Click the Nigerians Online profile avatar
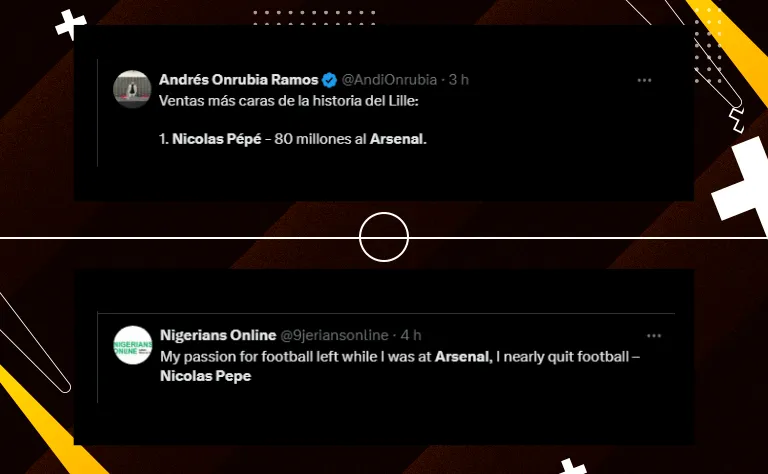The width and height of the screenshot is (768, 474). coord(133,345)
